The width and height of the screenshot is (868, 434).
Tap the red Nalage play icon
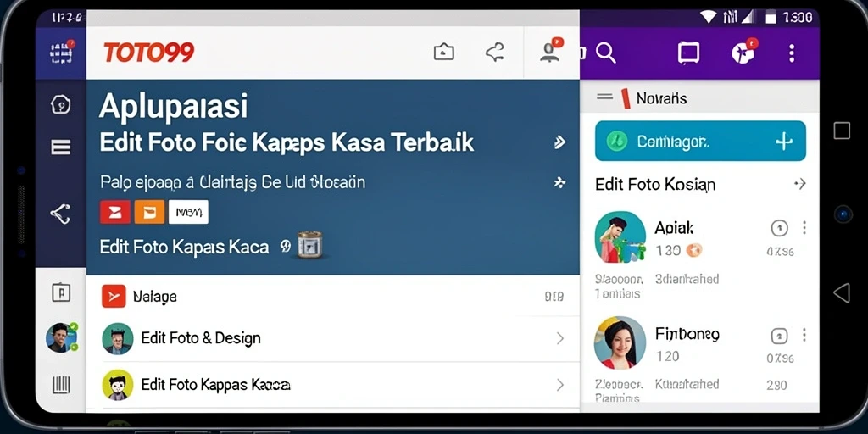coord(114,297)
